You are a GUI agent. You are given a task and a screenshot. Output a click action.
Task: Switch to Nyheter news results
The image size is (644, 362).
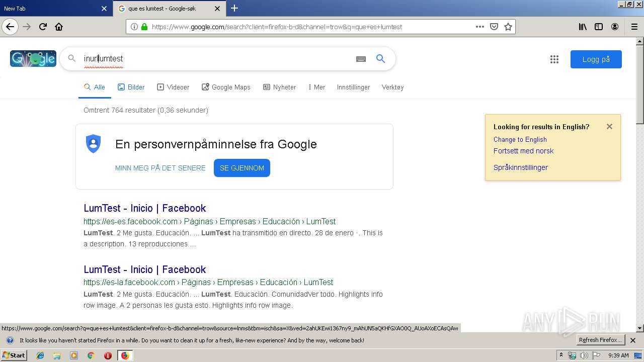point(280,87)
